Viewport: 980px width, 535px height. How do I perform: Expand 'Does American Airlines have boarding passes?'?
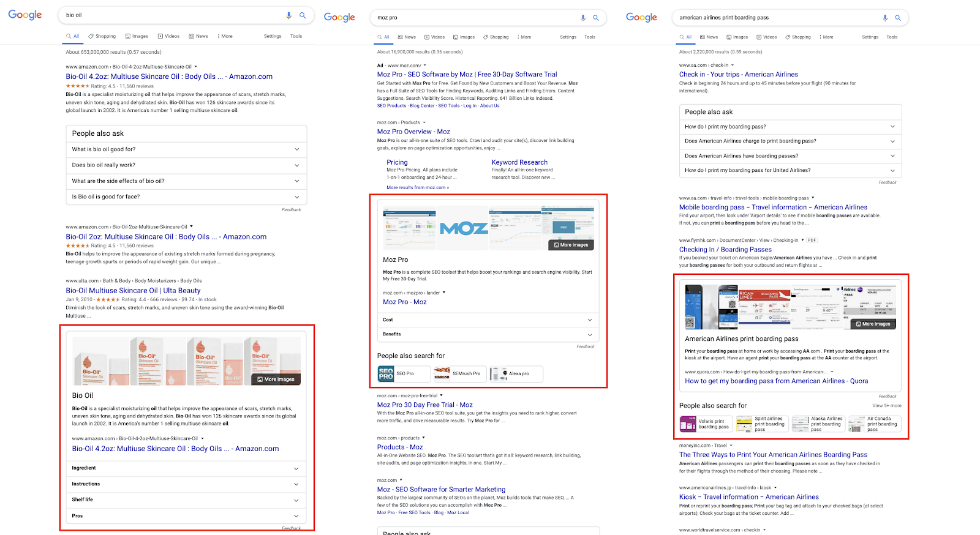pos(790,156)
